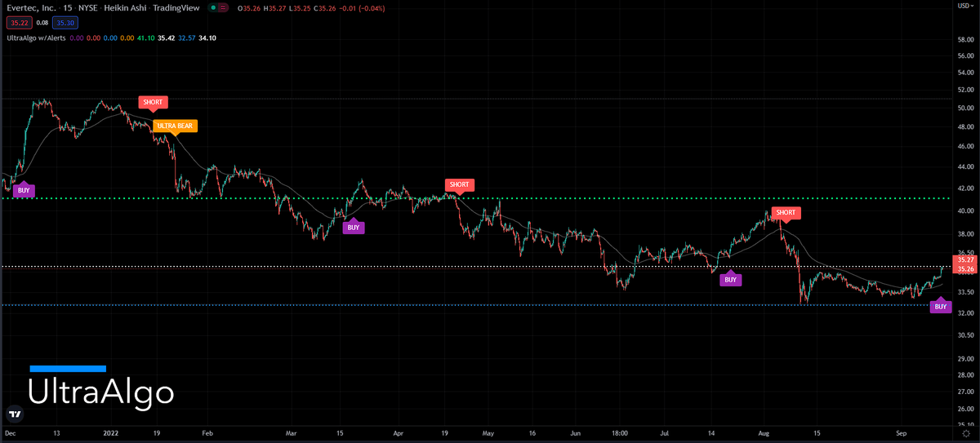
Task: Select the UltraAlgo w/Alerts indicator legend
Action: point(35,38)
